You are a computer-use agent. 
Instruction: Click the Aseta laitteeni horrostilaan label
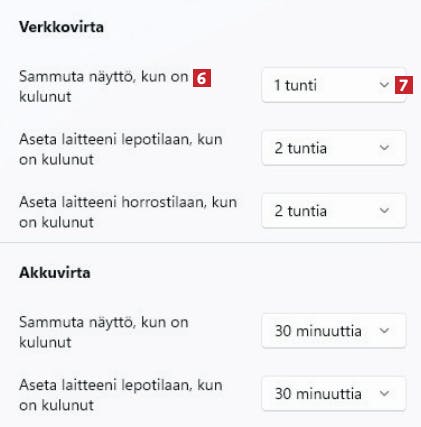click(x=128, y=212)
